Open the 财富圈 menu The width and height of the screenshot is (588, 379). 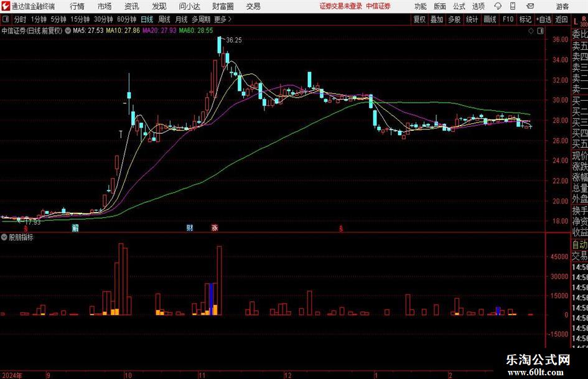(223, 6)
